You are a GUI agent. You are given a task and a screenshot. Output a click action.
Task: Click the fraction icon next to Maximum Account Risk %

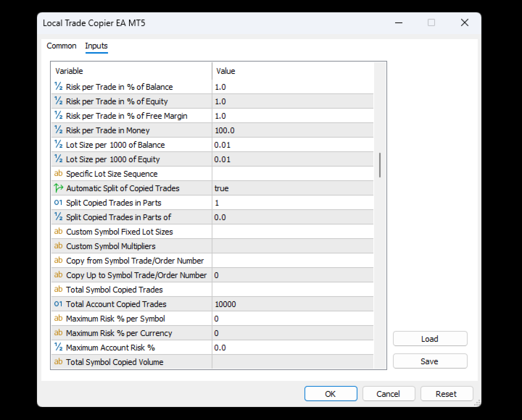(x=58, y=347)
